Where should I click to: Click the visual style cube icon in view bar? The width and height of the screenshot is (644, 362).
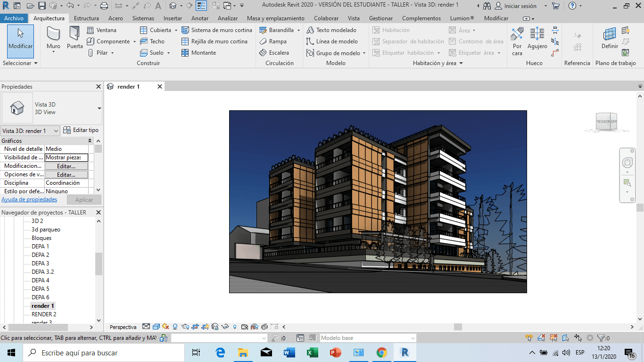156,327
